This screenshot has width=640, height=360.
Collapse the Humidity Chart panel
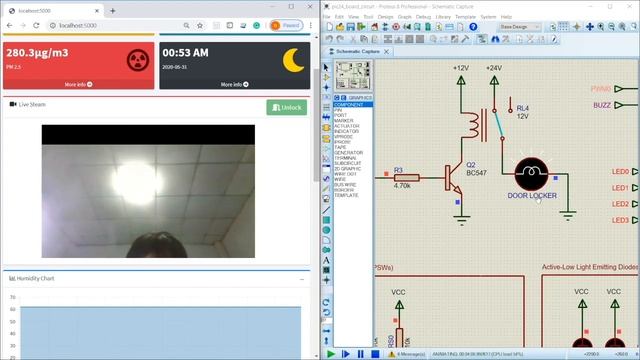click(x=302, y=279)
